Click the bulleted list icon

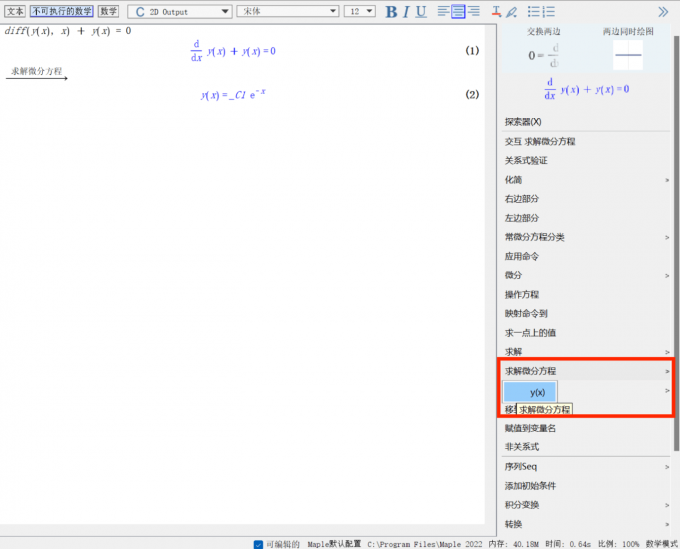pyautogui.click(x=533, y=12)
